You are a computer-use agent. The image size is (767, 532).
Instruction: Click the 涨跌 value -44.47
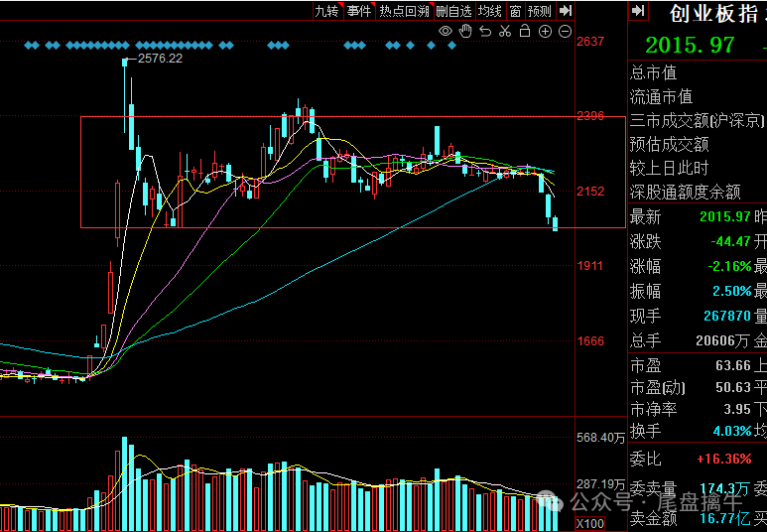(730, 241)
